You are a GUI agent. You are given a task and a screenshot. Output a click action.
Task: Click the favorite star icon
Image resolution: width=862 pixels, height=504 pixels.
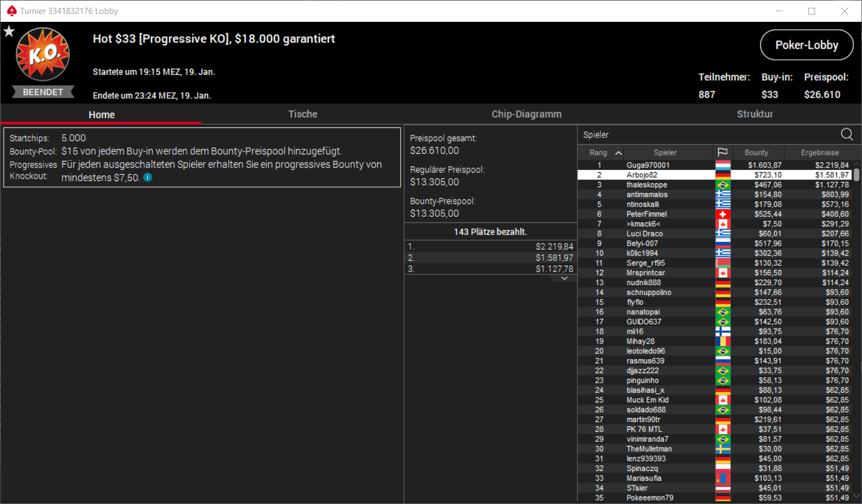coord(9,31)
